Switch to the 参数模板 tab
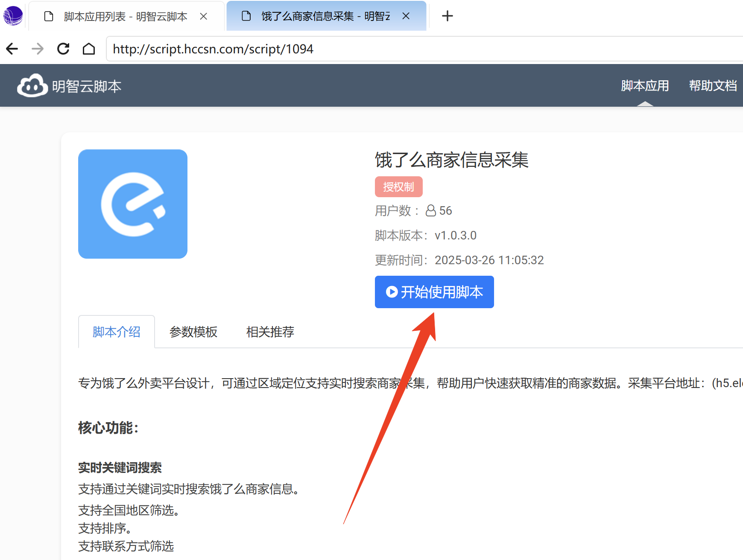This screenshot has height=560, width=743. [x=193, y=332]
